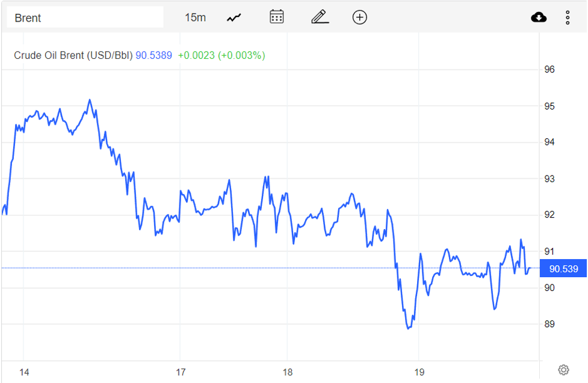Viewport: 588px width, 383px height.
Task: Click the green +0.0023 (+0.003%) change text
Action: click(221, 55)
